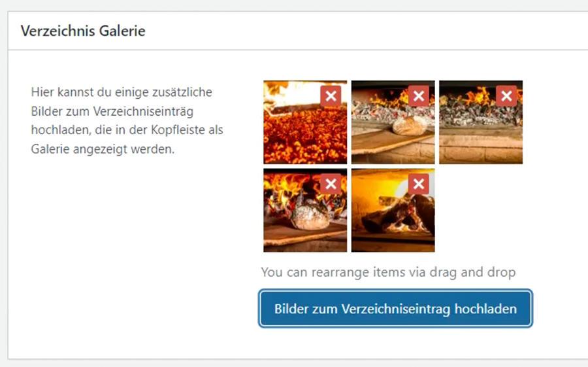Click the line Hier kannst du einige zusätzliche
Screen dimensions: 588x367
(x=122, y=92)
